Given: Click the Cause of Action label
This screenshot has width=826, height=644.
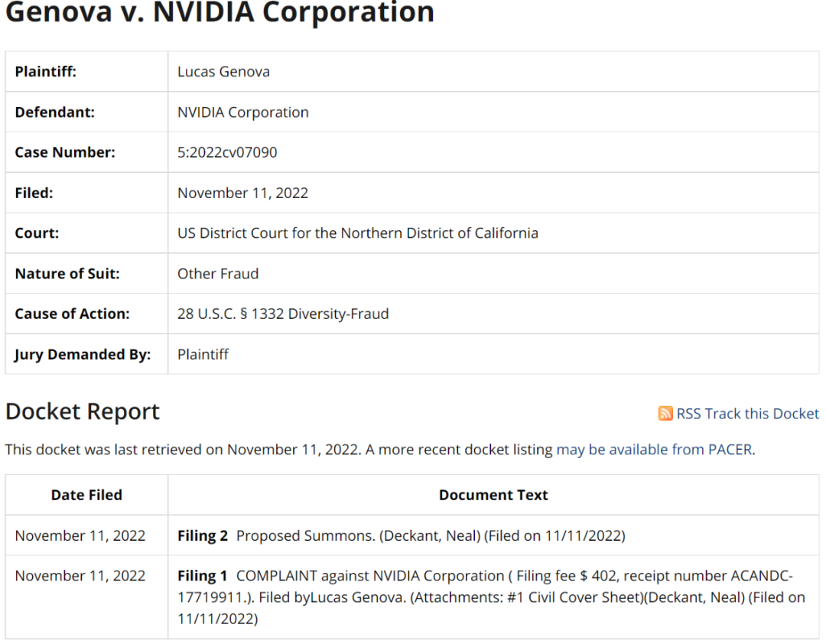Looking at the screenshot, I should pyautogui.click(x=73, y=314).
